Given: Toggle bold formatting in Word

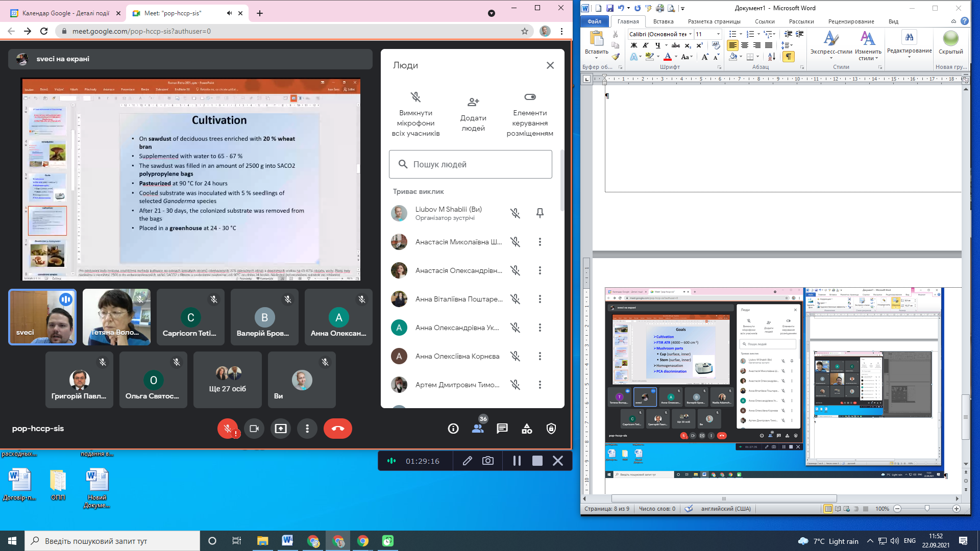Looking at the screenshot, I should [634, 45].
